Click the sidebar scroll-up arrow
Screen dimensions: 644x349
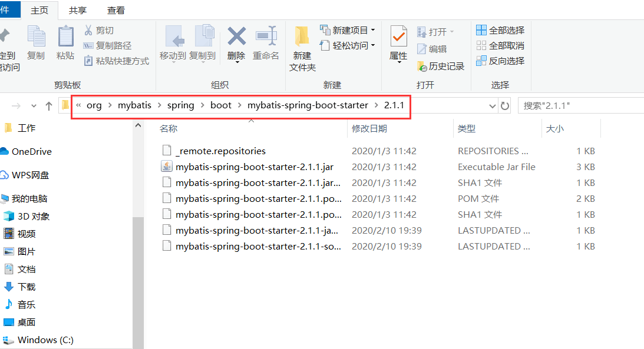point(138,125)
